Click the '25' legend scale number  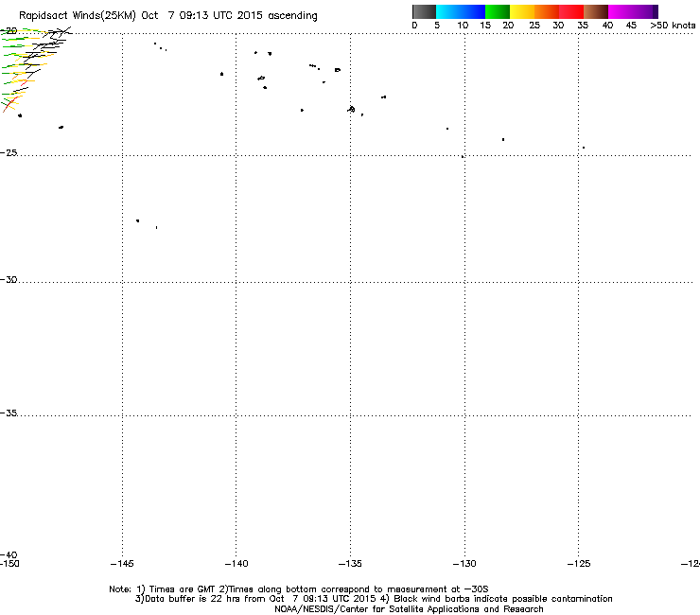[x=534, y=26]
